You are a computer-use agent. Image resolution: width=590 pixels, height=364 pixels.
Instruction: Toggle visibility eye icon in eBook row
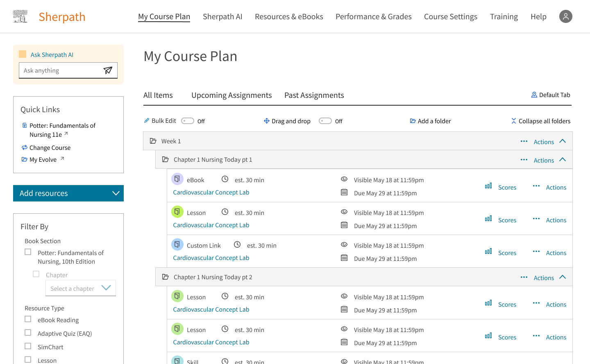344,179
